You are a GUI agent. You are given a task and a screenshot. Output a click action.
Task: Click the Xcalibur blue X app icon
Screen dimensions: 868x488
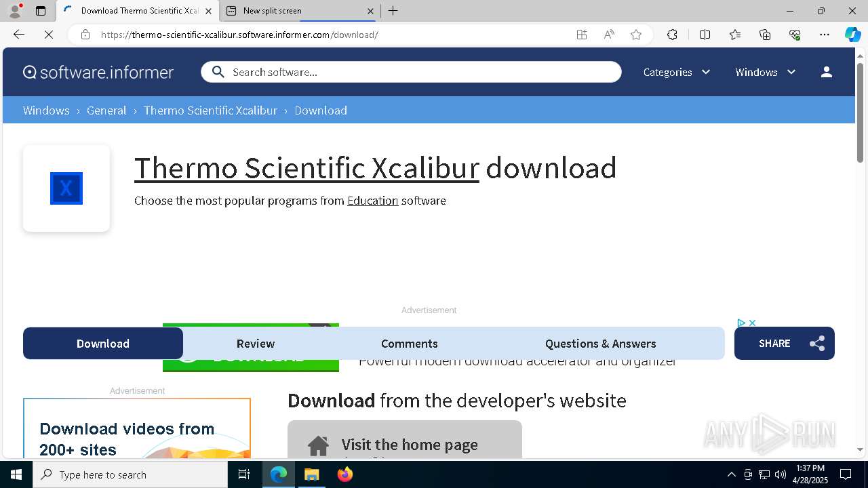pos(66,188)
